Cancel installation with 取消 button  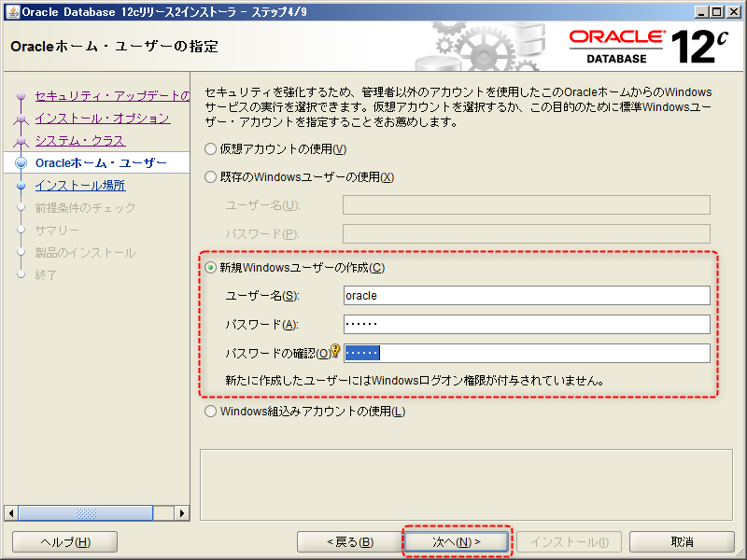click(682, 542)
